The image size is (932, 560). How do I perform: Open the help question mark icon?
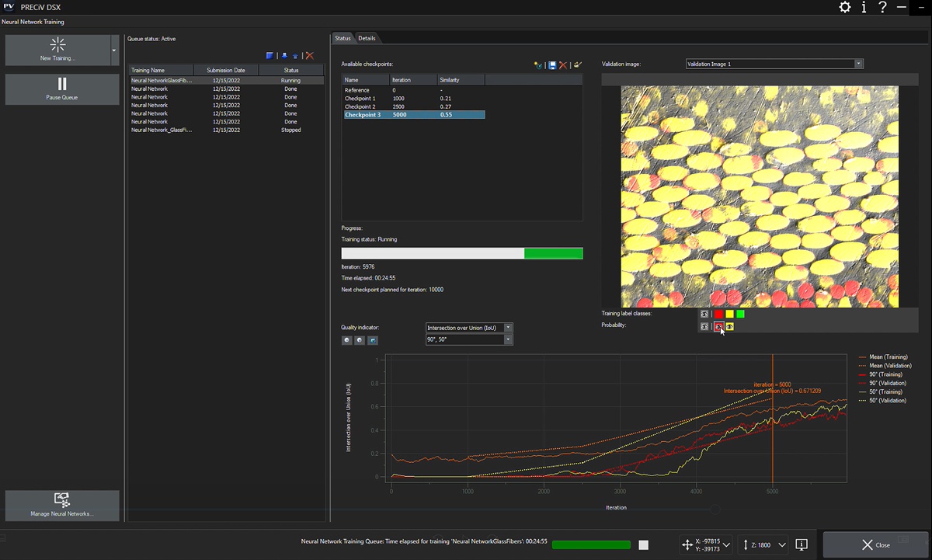[x=882, y=8]
